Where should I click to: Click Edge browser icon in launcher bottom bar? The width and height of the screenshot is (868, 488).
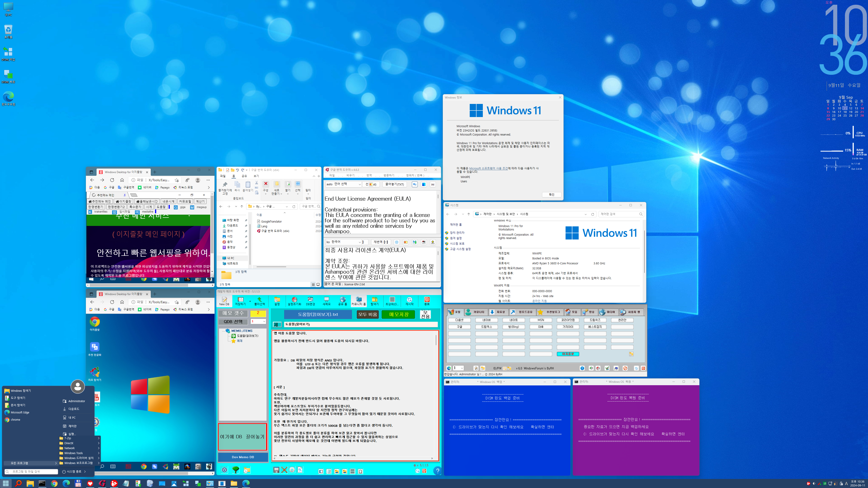pos(449,368)
